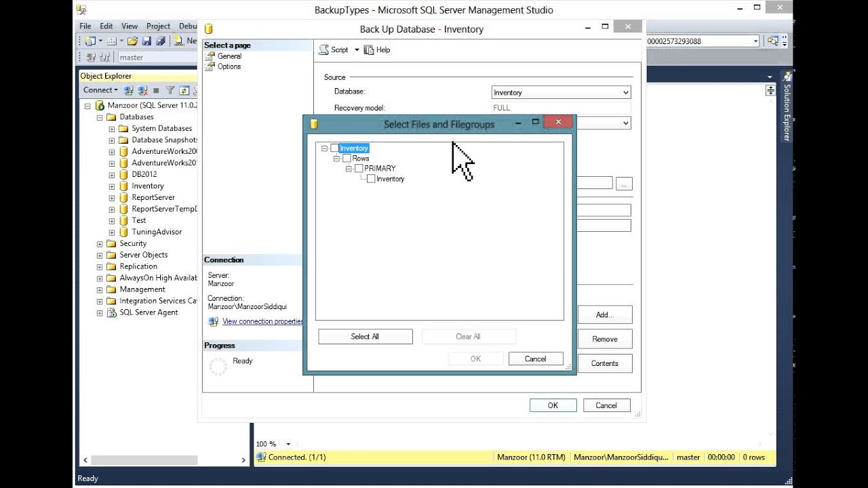868x488 pixels.
Task: Select the Management folder
Action: tap(142, 290)
